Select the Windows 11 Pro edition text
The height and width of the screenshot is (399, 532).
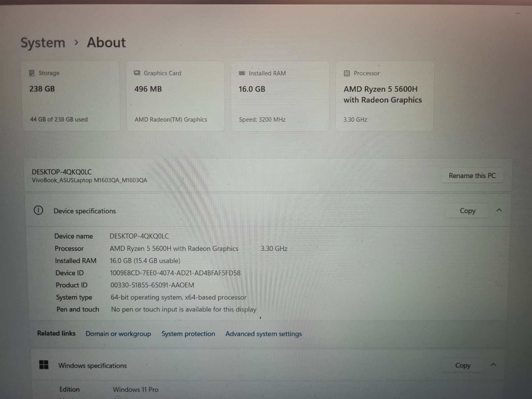[x=136, y=389]
